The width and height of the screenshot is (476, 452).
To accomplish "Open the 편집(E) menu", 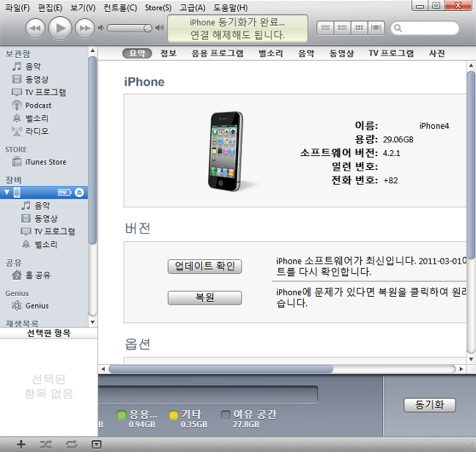I will 50,7.
